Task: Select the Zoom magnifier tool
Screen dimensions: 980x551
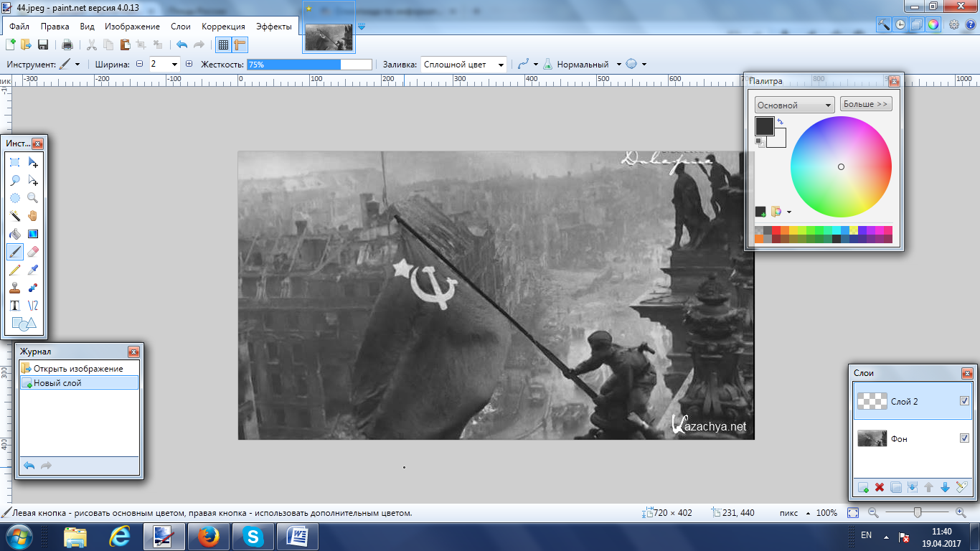Action: pos(32,198)
